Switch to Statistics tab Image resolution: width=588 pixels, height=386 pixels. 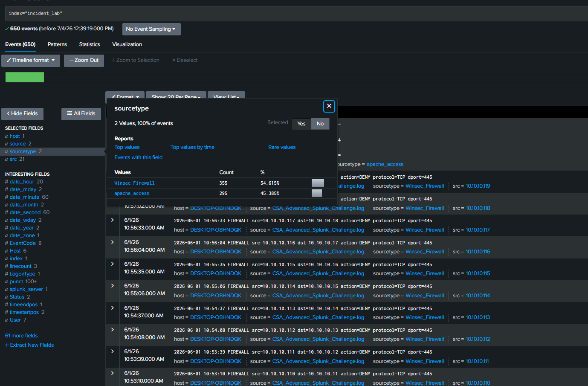(x=90, y=44)
